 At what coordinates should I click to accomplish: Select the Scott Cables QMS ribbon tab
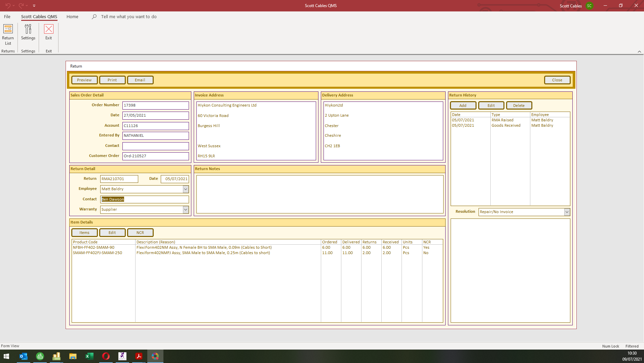click(x=39, y=16)
